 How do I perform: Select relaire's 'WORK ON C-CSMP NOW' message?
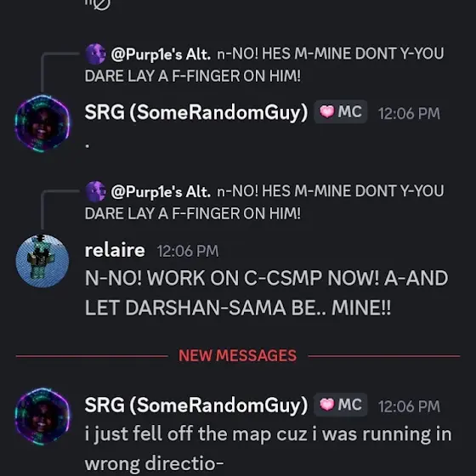pyautogui.click(x=267, y=293)
